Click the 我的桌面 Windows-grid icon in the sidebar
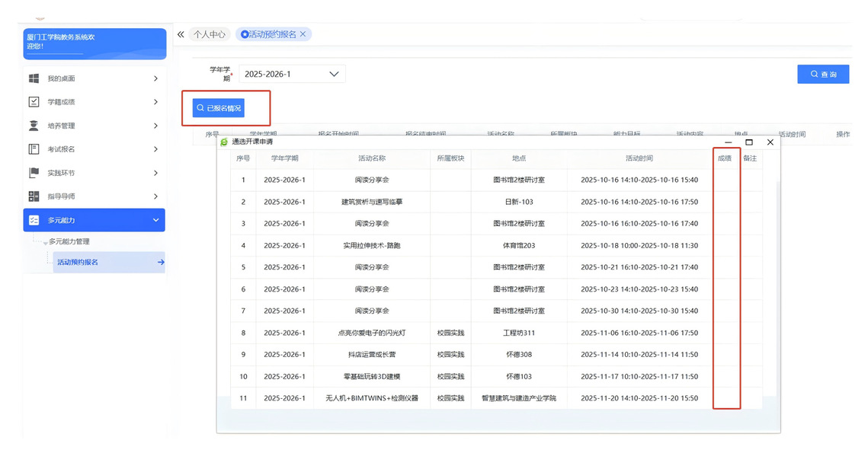 pos(34,78)
